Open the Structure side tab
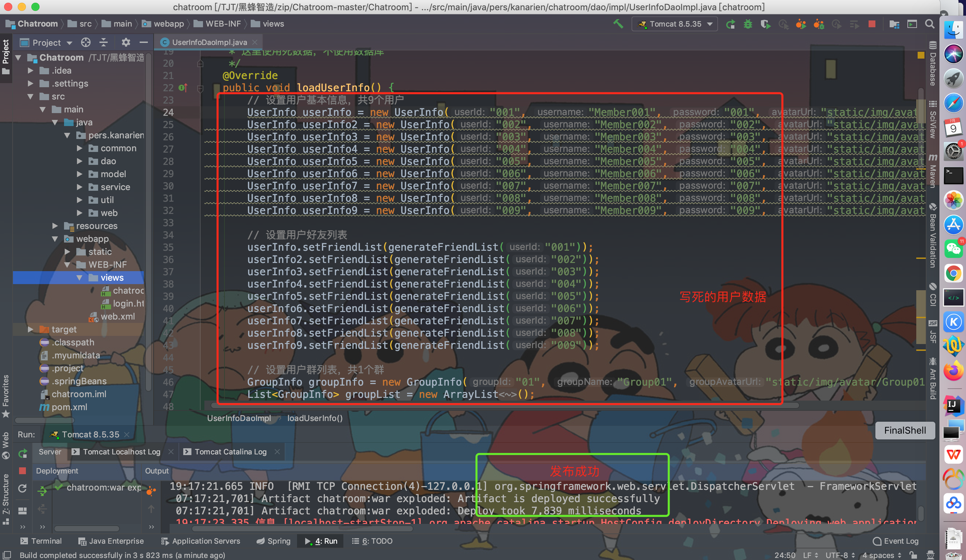This screenshot has width=966, height=560. coord(5,499)
